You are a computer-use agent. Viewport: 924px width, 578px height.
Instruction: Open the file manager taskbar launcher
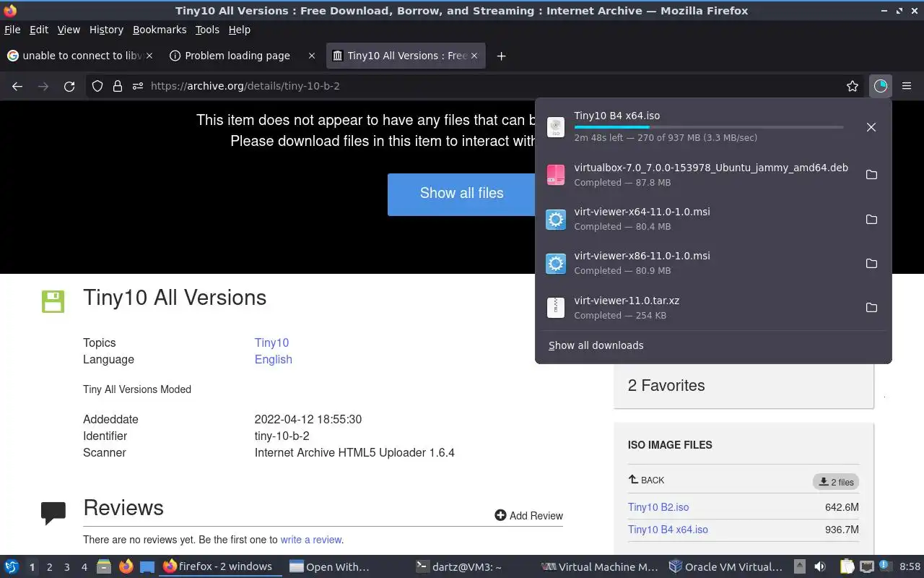point(104,567)
